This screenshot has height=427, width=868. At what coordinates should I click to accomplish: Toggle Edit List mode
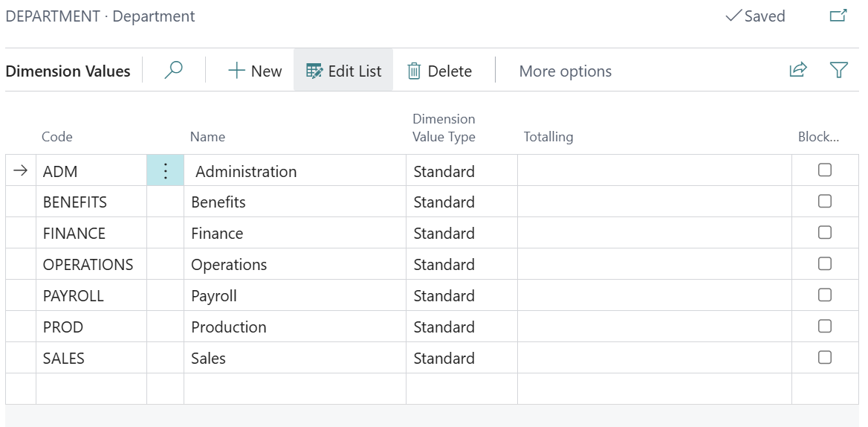pyautogui.click(x=343, y=71)
